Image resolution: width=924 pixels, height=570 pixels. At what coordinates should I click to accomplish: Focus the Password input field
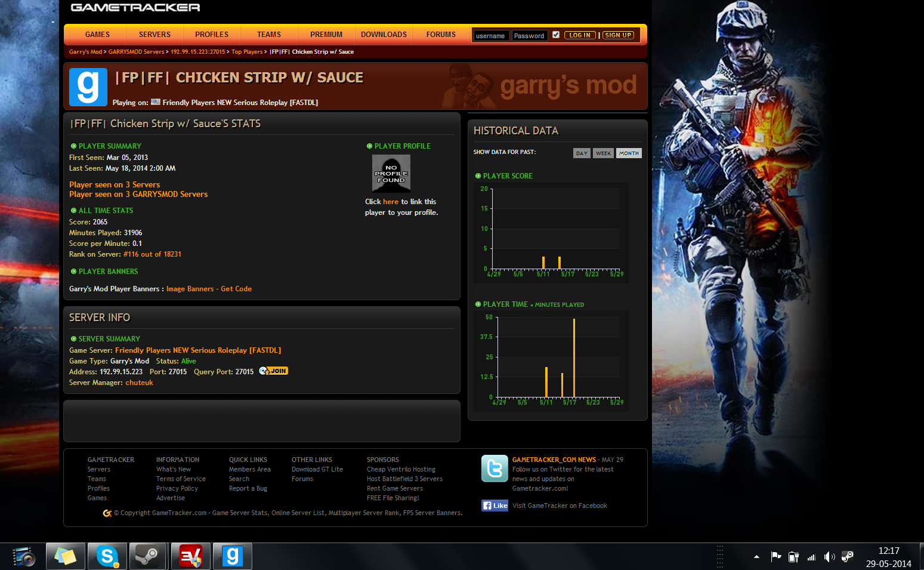click(530, 36)
